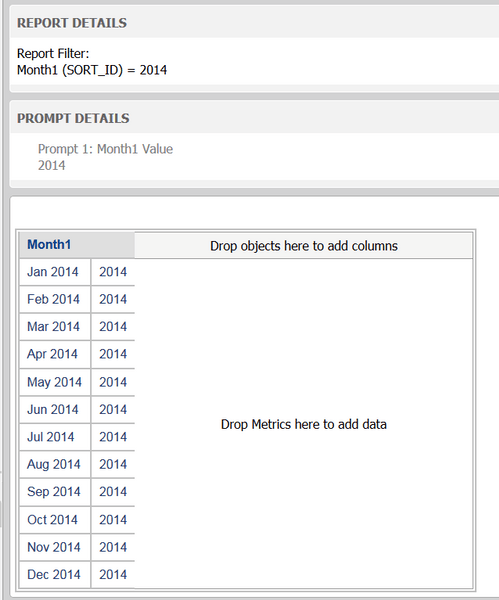Choose the Jul 2014 month cell

(51, 437)
